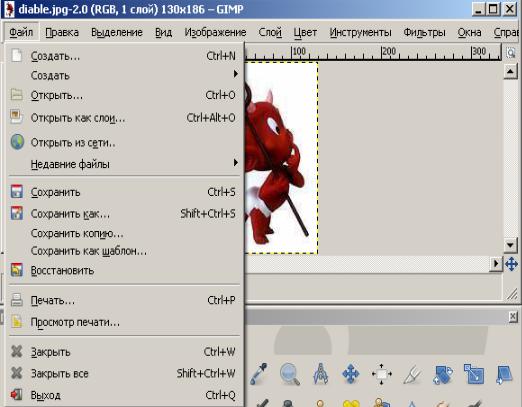Select the Rotate tool in toolbox

point(443,374)
